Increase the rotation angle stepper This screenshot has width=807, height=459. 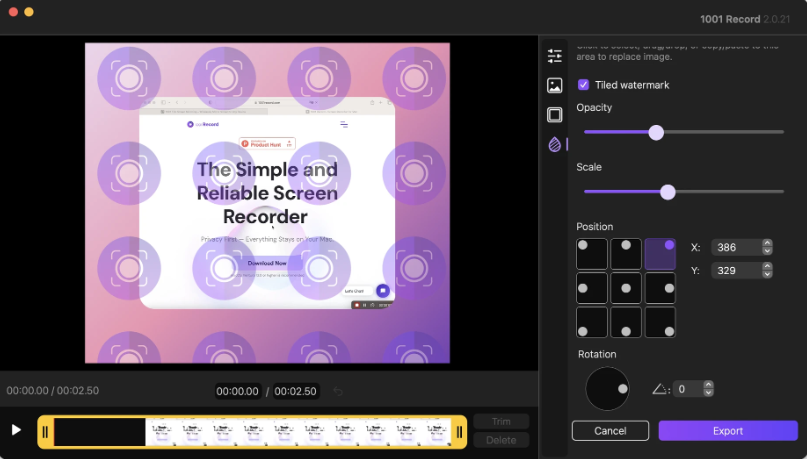tap(708, 385)
